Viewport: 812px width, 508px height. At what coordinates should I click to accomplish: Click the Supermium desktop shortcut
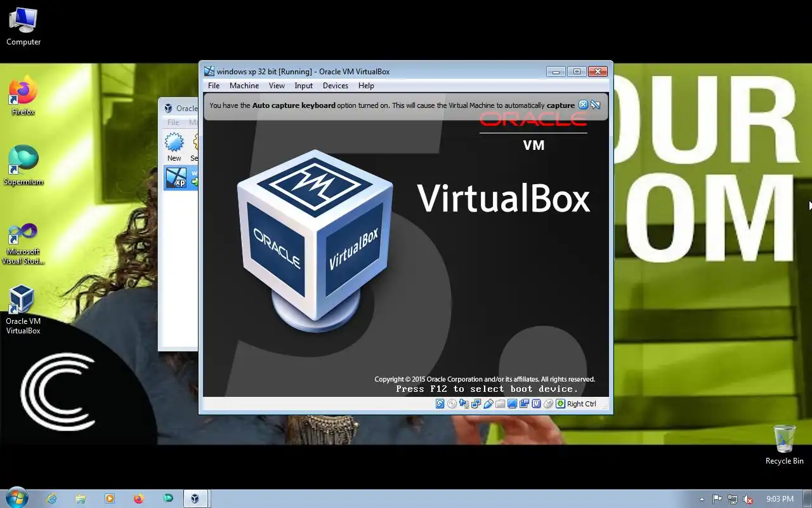(x=23, y=166)
